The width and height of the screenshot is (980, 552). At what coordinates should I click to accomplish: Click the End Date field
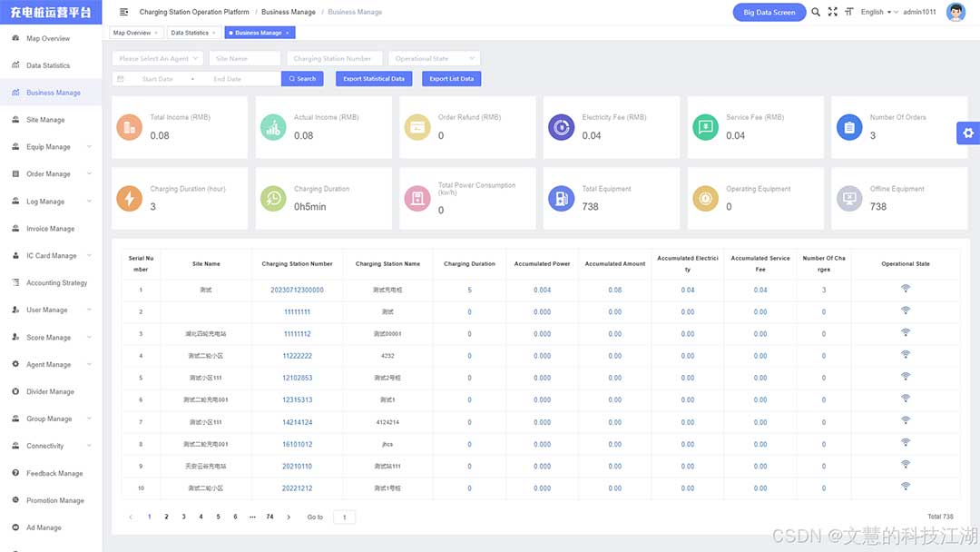[228, 79]
